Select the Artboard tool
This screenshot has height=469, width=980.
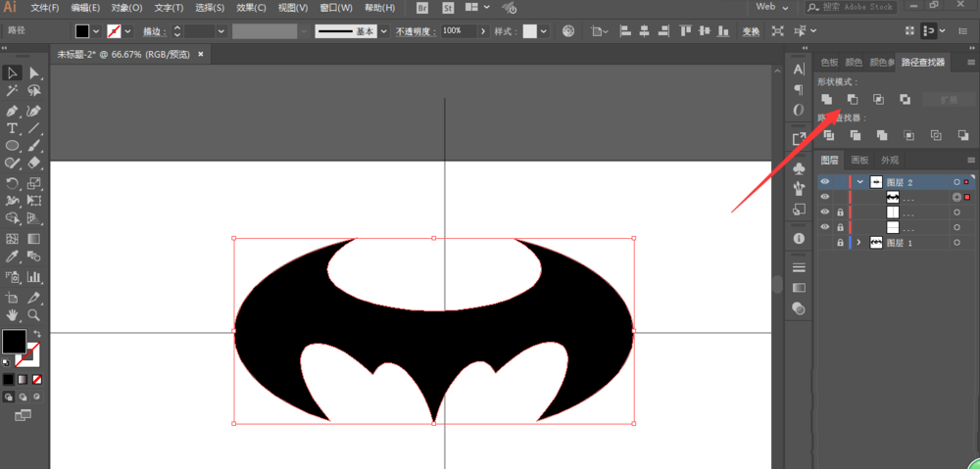pyautogui.click(x=12, y=297)
